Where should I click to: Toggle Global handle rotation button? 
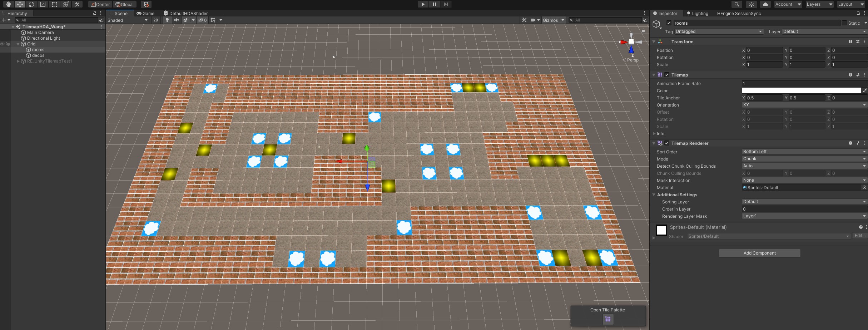[x=124, y=4]
